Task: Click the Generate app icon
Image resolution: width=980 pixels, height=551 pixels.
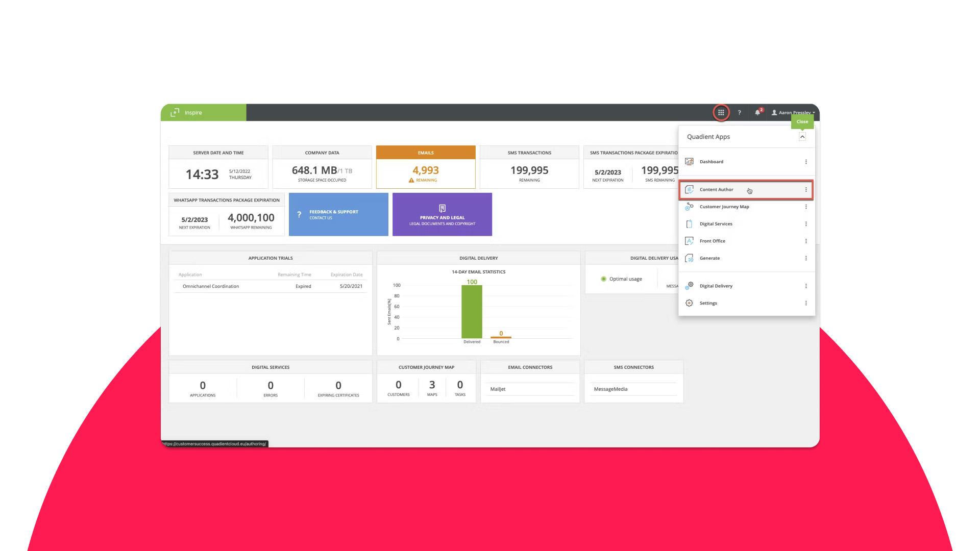Action: pyautogui.click(x=689, y=258)
